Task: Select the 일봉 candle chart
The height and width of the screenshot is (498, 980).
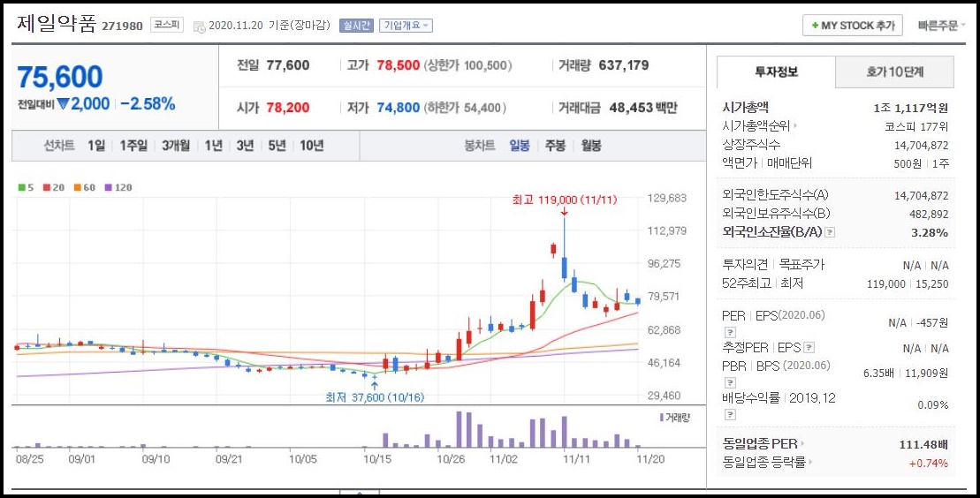Action: (520, 146)
